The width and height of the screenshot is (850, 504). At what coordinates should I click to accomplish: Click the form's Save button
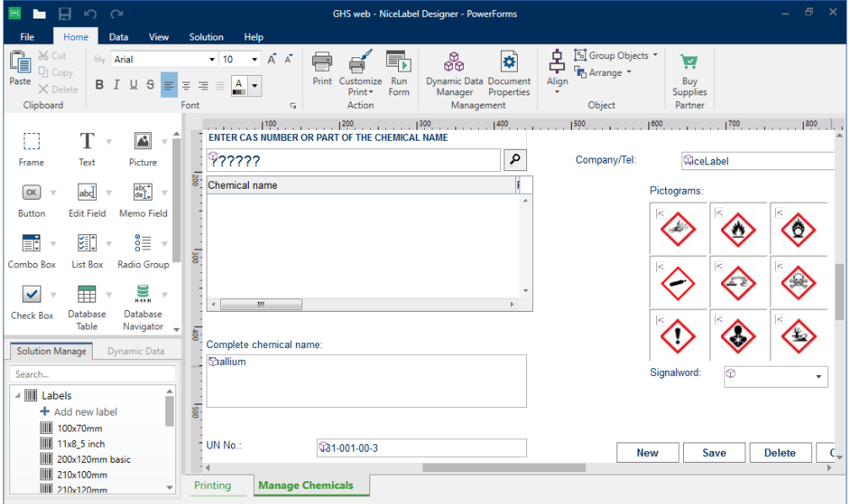[x=714, y=453]
